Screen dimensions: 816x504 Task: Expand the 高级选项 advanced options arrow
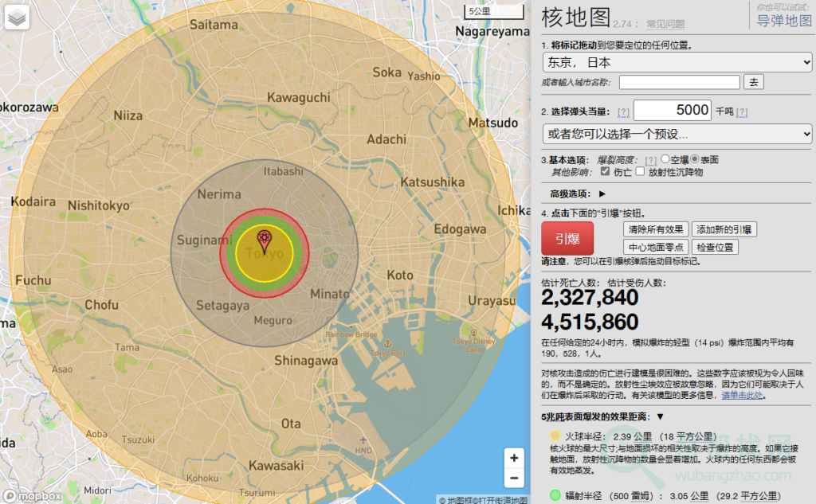(x=602, y=193)
